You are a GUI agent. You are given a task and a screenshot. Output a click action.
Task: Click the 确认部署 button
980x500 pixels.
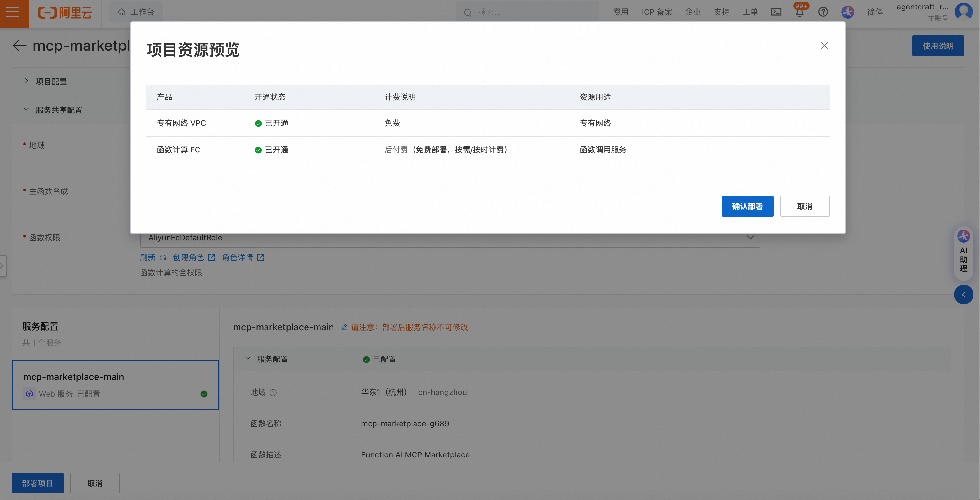[747, 206]
